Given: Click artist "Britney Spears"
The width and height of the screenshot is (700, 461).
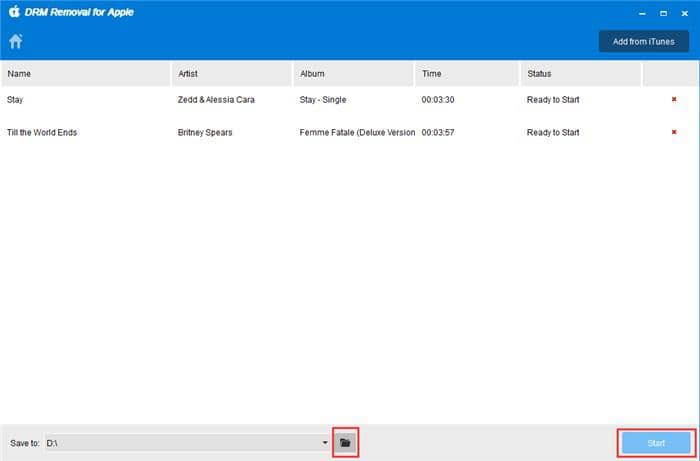Looking at the screenshot, I should [205, 133].
